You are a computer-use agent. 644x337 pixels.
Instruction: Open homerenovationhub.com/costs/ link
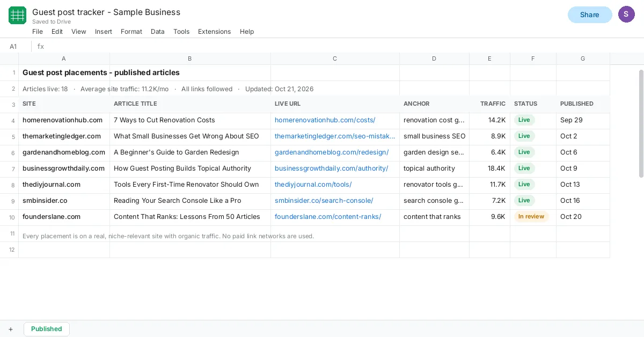click(325, 120)
